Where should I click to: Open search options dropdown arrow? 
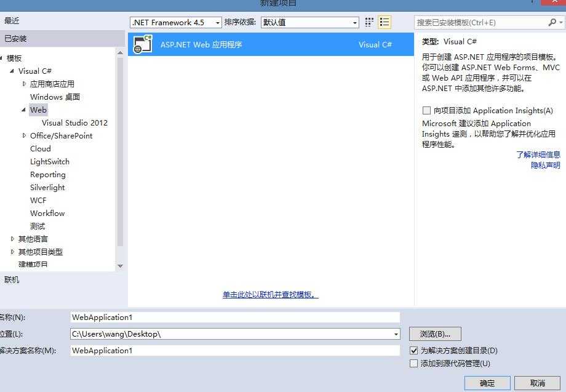(x=560, y=22)
